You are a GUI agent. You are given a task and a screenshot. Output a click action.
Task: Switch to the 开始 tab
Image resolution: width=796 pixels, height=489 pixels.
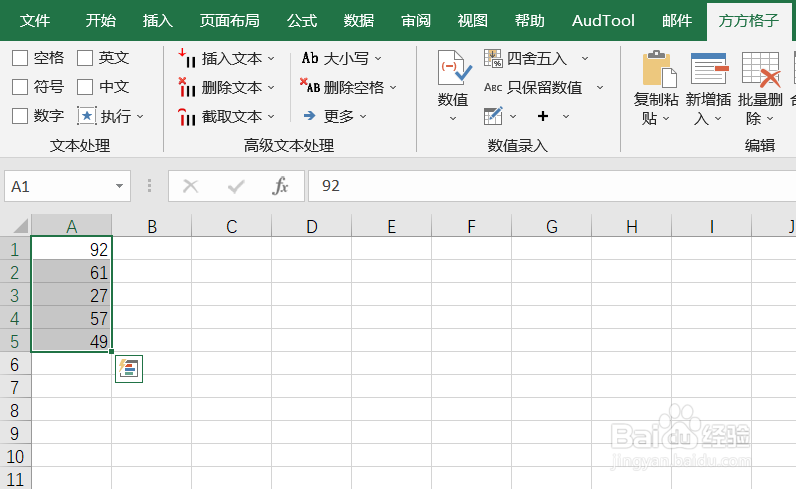point(101,21)
